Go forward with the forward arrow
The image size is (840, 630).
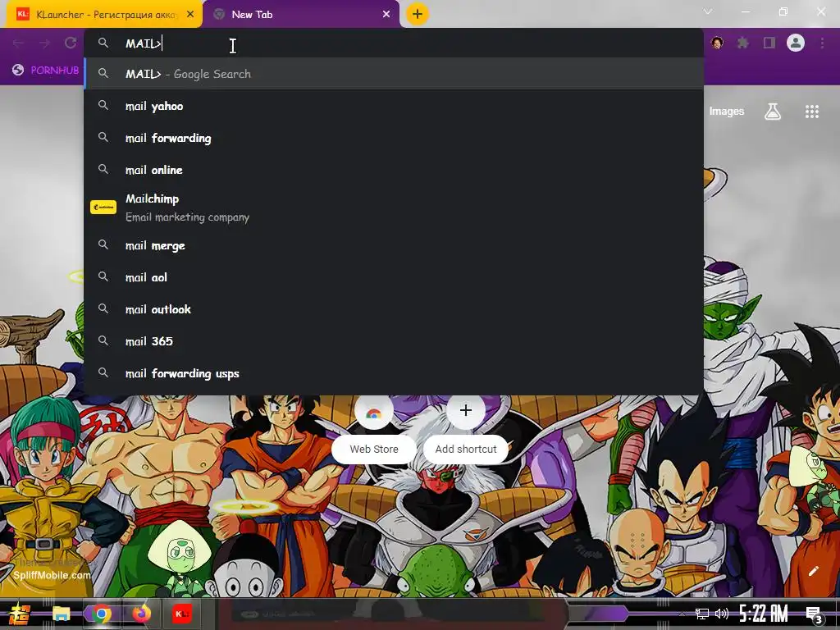[44, 43]
